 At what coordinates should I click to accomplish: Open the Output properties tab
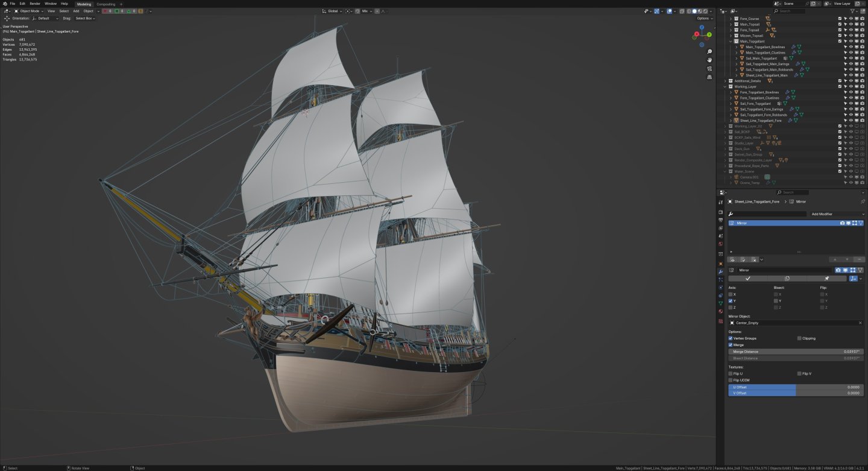pyautogui.click(x=720, y=220)
